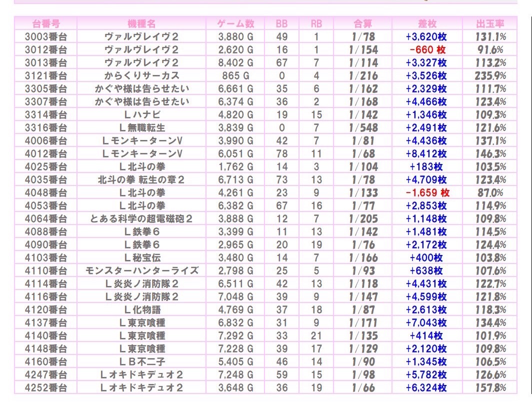Select the からくりサーカス machine name
532x407 pixels.
click(x=141, y=75)
